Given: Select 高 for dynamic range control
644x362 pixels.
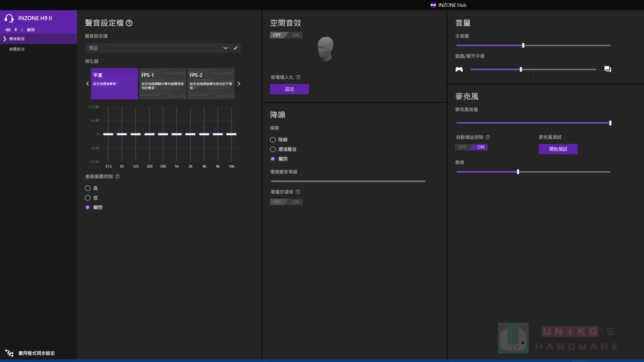Looking at the screenshot, I should (x=88, y=188).
